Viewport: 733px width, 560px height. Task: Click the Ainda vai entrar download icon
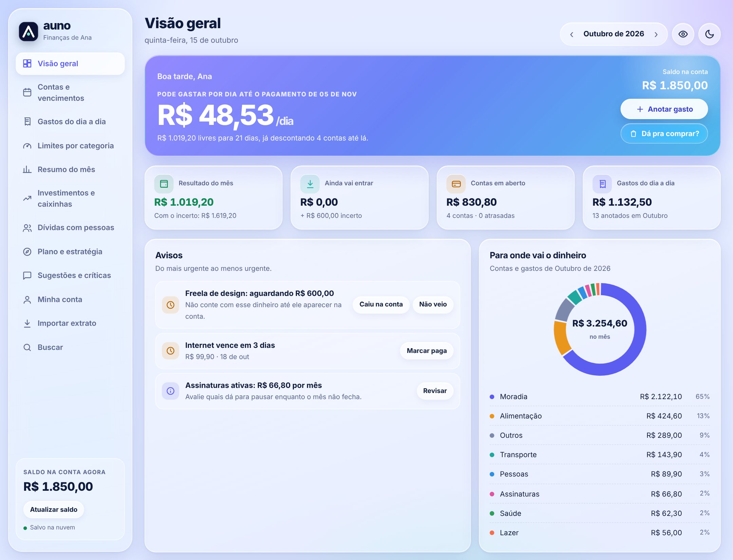click(310, 184)
